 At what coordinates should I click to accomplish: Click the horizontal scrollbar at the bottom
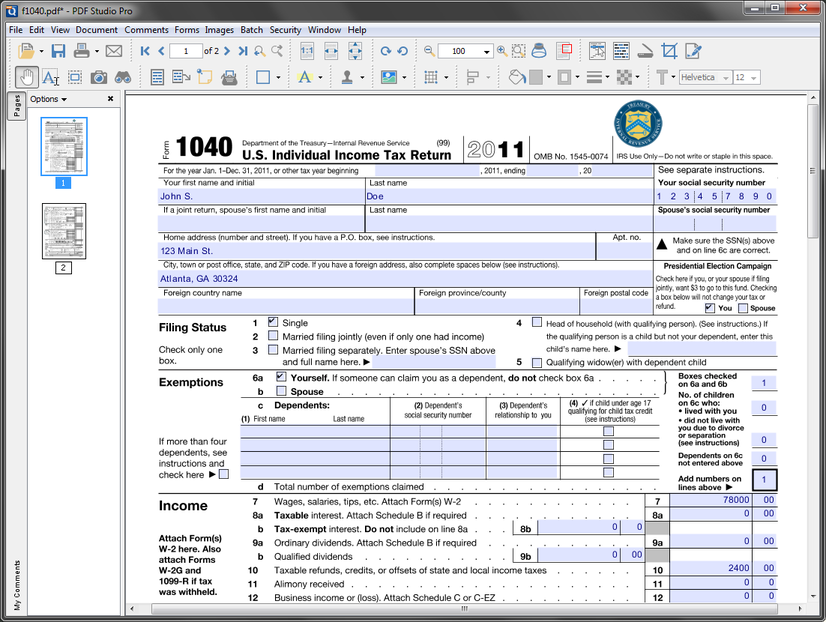[x=464, y=609]
